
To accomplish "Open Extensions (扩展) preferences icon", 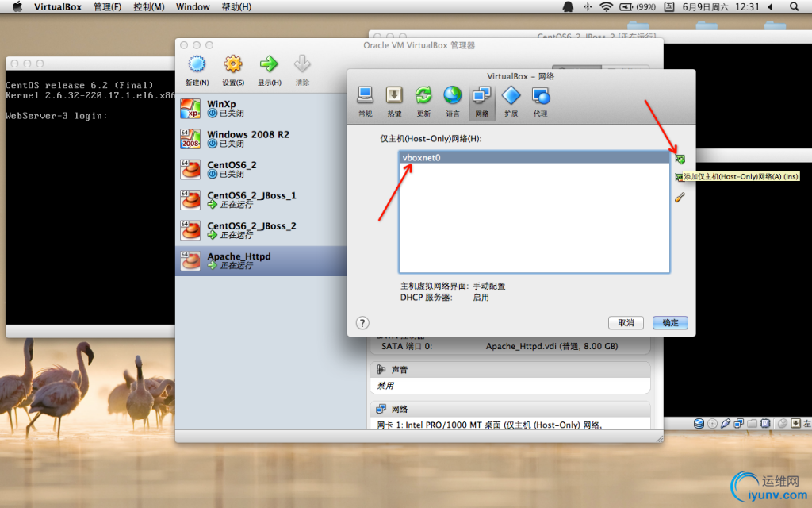I will 511,96.
